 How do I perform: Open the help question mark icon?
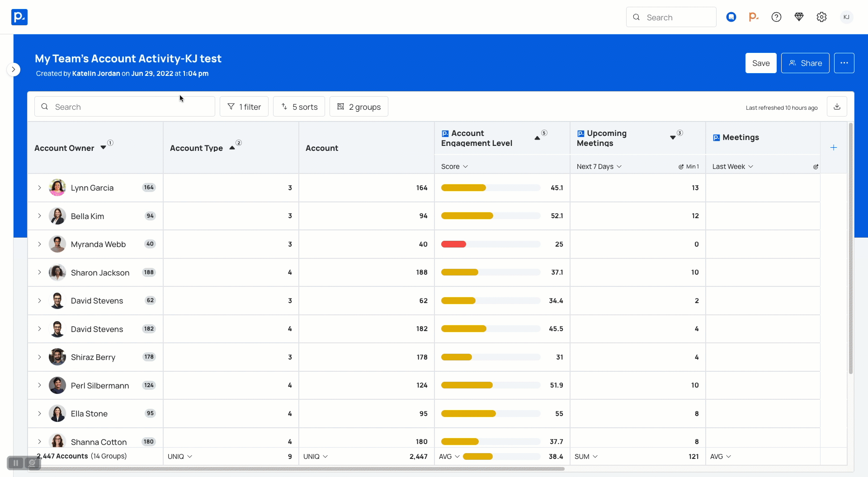[776, 17]
